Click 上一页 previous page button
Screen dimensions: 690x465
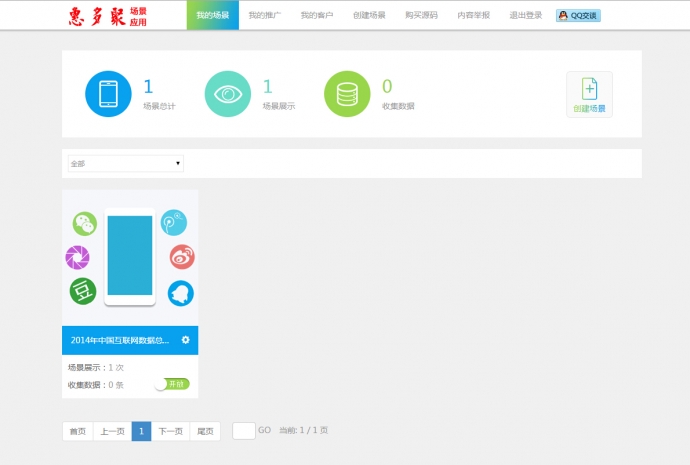[x=113, y=431]
